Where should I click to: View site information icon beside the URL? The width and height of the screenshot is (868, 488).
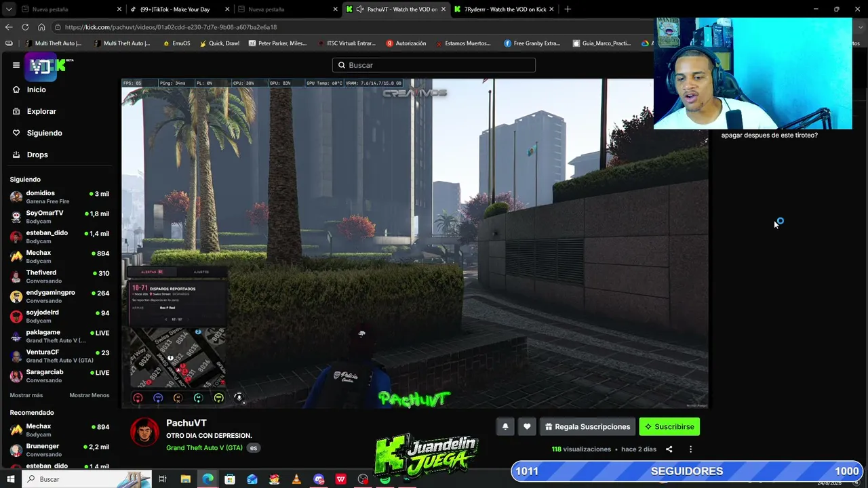coord(58,27)
